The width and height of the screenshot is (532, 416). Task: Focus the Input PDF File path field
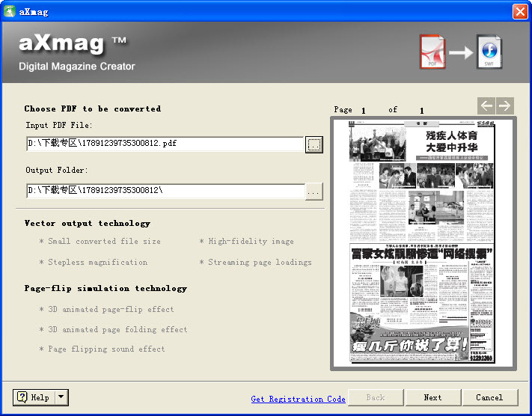point(165,144)
